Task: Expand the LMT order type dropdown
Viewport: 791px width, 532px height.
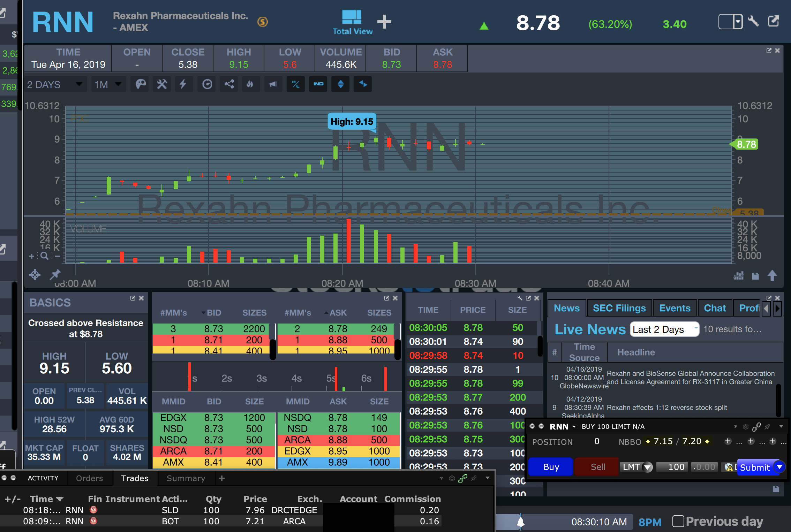Action: 647,467
